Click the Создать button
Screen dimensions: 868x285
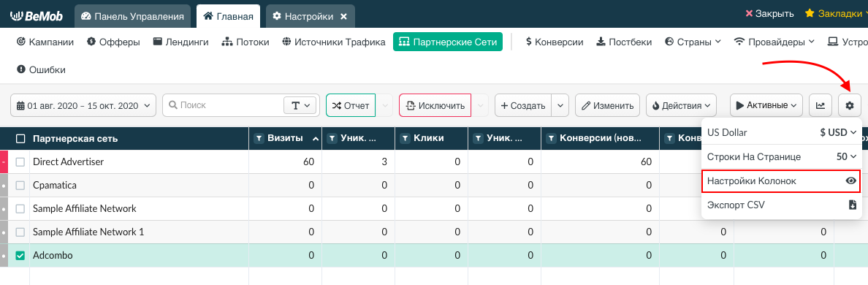[523, 105]
